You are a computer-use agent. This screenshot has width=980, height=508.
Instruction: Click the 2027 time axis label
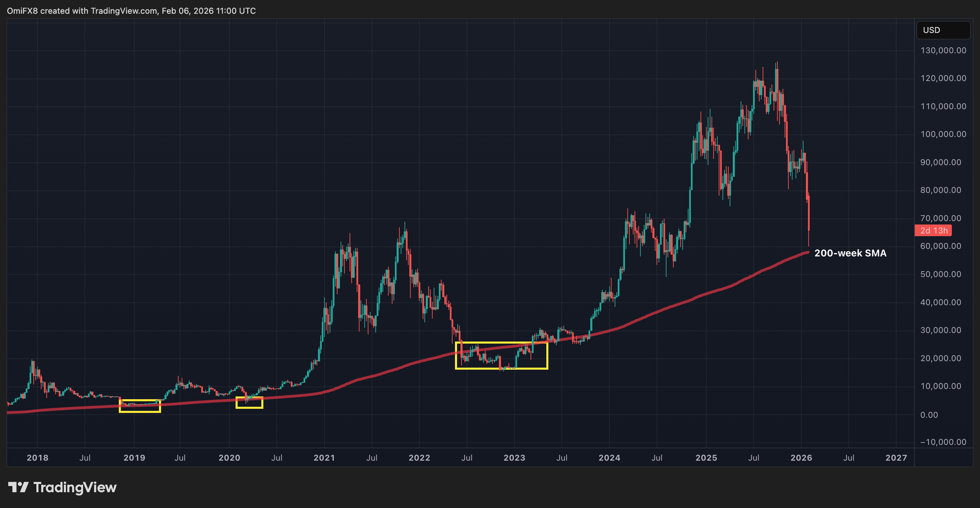point(896,458)
